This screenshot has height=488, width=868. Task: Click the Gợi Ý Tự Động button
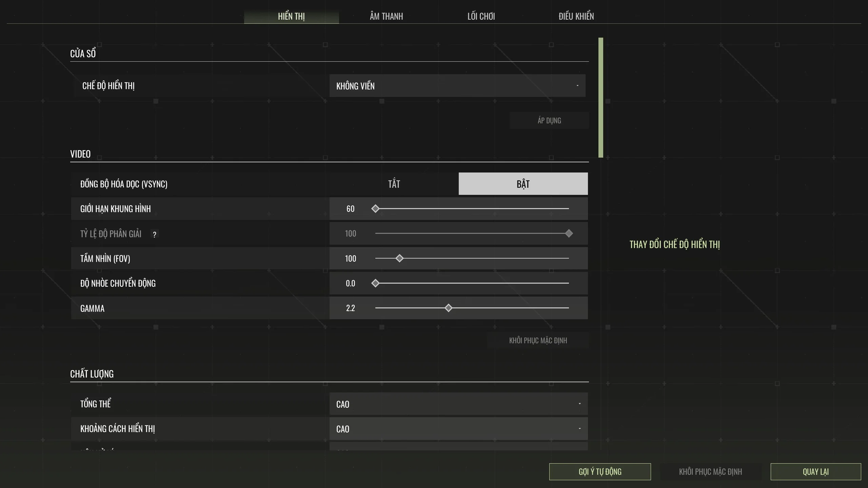tap(600, 472)
